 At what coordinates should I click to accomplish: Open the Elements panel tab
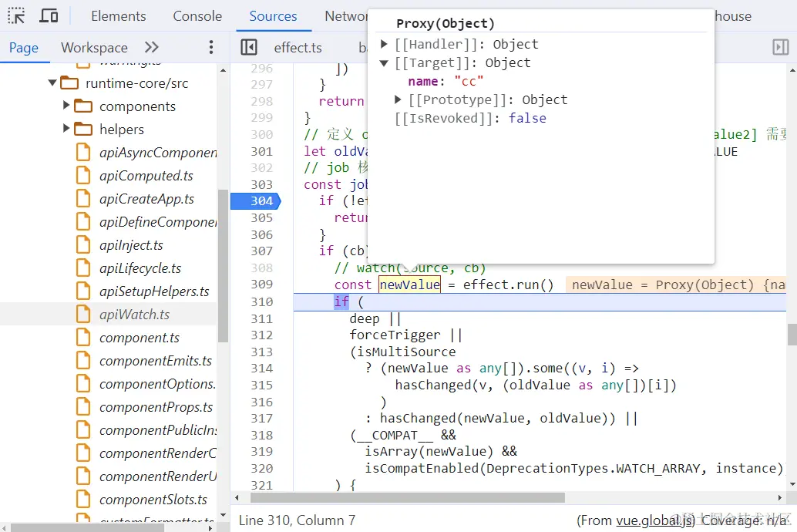click(x=119, y=15)
